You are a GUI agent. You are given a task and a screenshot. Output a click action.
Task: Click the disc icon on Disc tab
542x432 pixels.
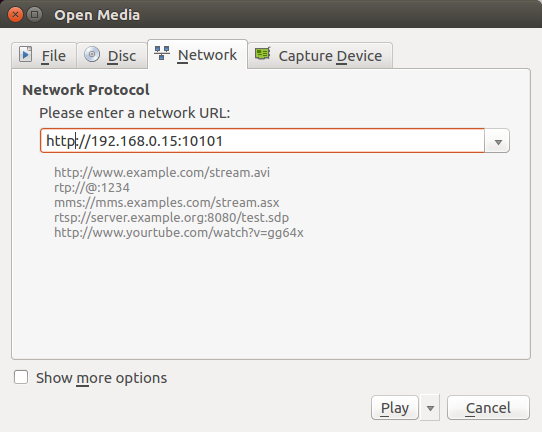[x=92, y=55]
